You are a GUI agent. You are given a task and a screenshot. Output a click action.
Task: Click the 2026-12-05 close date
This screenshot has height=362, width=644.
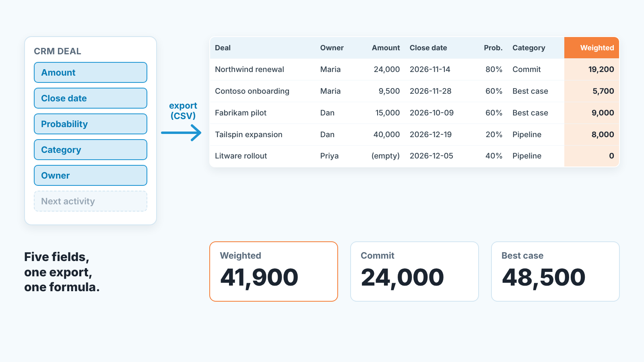tap(431, 156)
